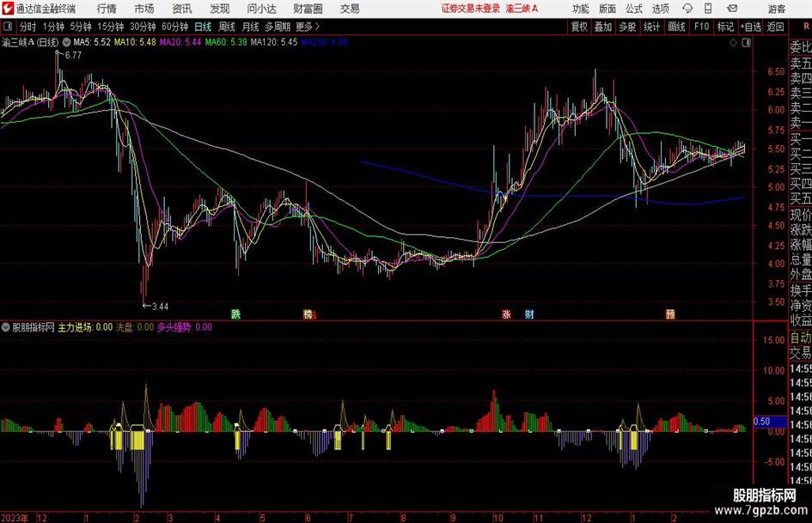This screenshot has width=812, height=523.
Task: Click the MA120: 5.45 indicator label
Action: click(x=274, y=42)
